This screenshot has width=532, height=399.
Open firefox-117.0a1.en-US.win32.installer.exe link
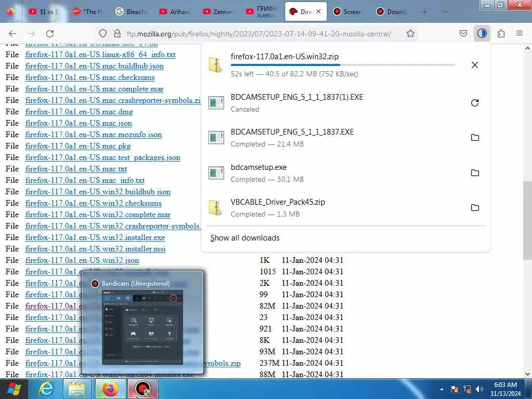tap(95, 237)
